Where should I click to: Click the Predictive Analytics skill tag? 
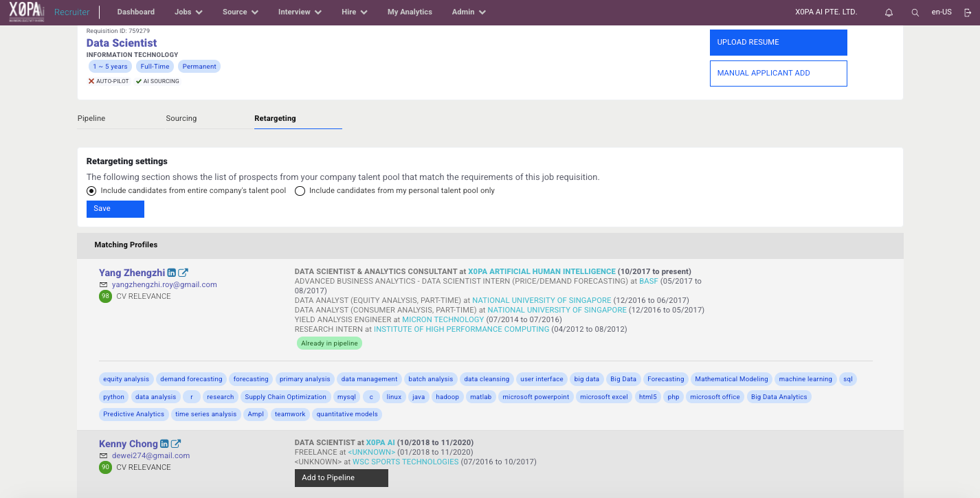134,414
